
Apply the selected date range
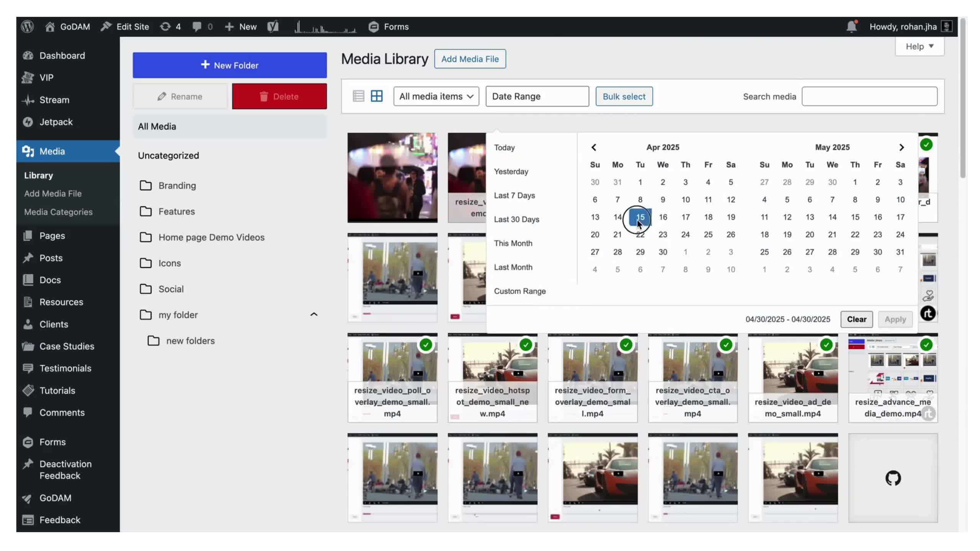click(x=895, y=319)
